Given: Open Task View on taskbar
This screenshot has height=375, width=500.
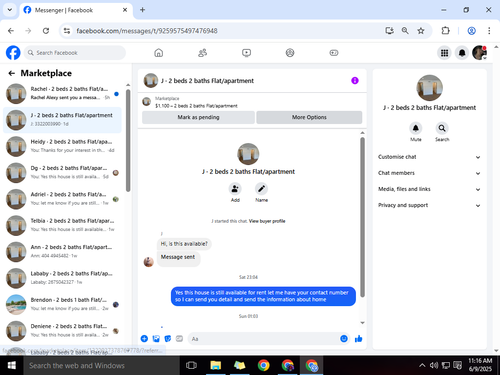Looking at the screenshot, I should pos(191,365).
